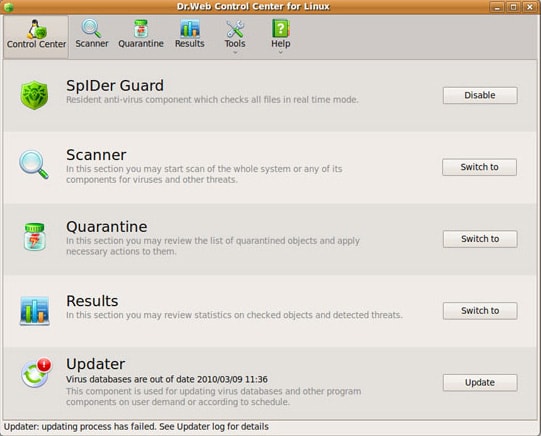This screenshot has width=541, height=436.
Task: Open Scanner from the top toolbar
Action: pos(92,34)
